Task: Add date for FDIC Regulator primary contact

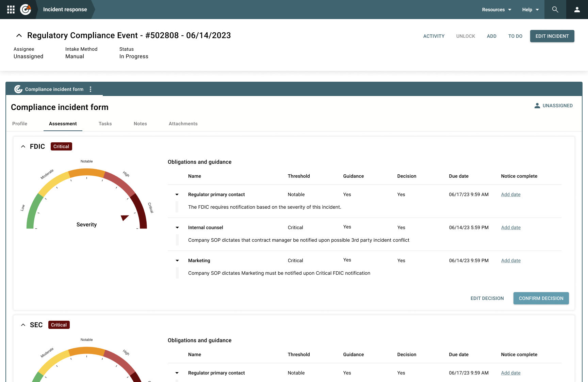Action: pos(511,194)
